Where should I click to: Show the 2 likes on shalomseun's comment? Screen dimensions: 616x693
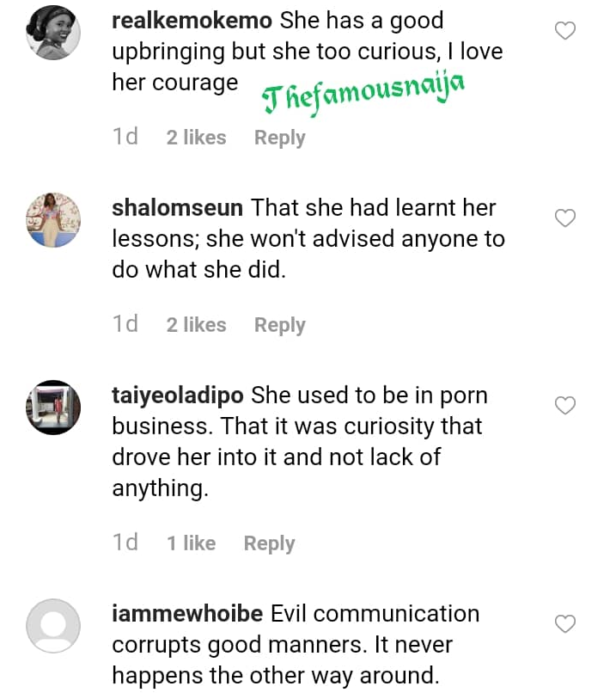[196, 325]
